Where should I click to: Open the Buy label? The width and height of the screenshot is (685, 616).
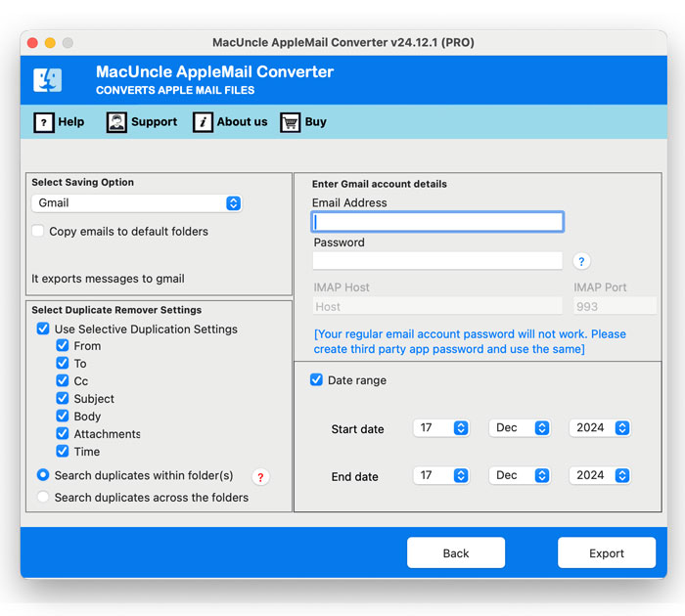coord(315,122)
